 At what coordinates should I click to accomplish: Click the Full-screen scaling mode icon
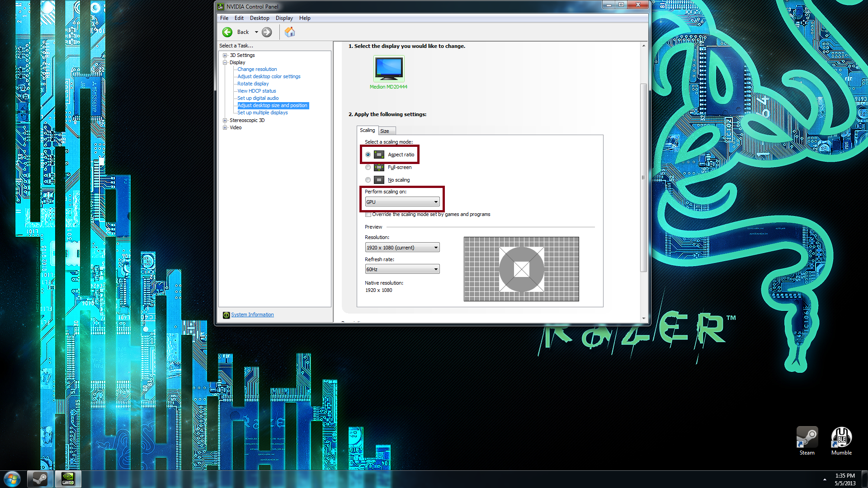click(379, 167)
